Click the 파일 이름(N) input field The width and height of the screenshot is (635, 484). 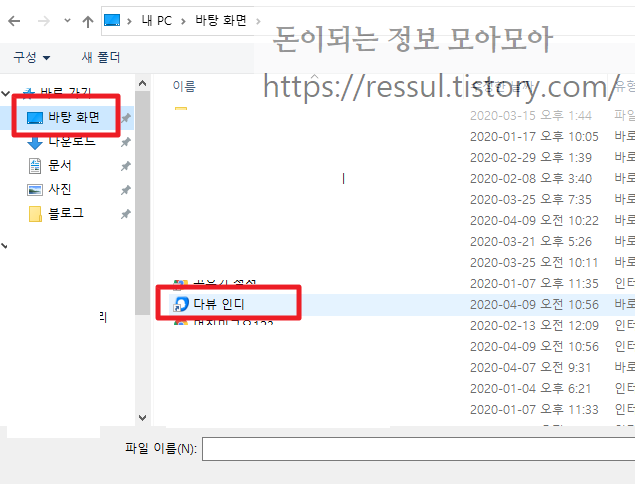(418, 449)
